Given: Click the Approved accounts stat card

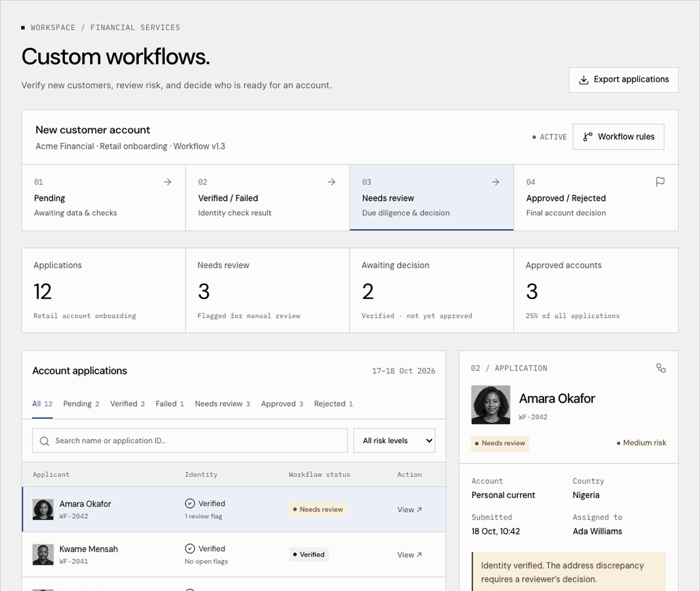Looking at the screenshot, I should pyautogui.click(x=596, y=291).
